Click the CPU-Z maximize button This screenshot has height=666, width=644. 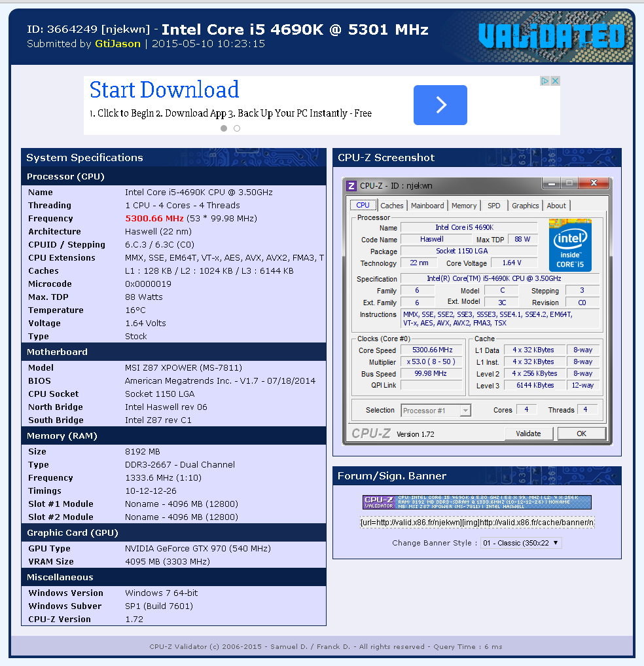pos(569,183)
